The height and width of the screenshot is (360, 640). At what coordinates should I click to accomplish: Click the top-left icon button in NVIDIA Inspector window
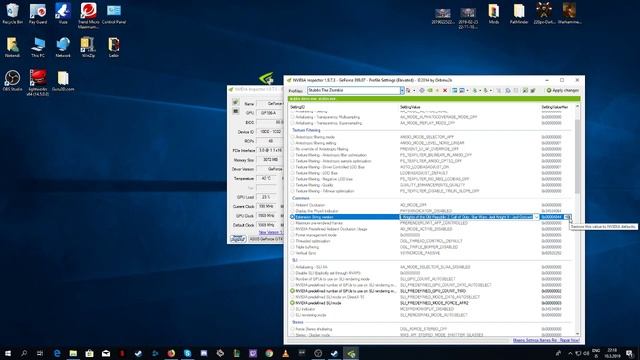coord(236,102)
